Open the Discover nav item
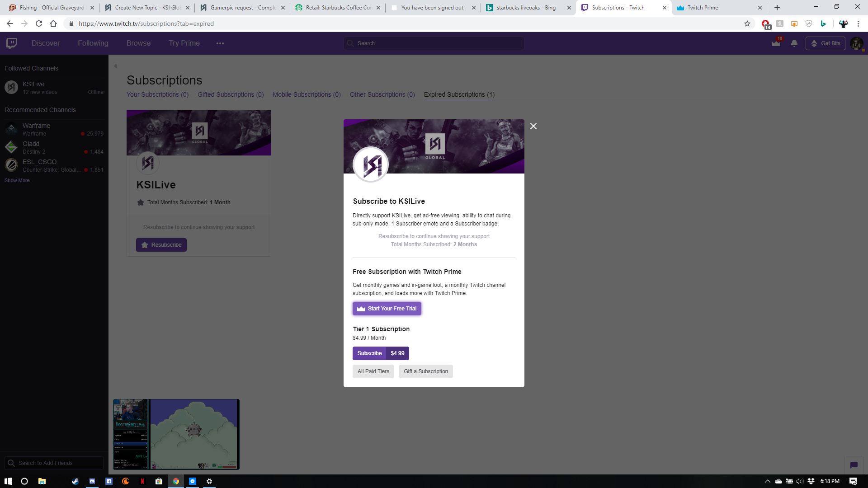 (46, 43)
